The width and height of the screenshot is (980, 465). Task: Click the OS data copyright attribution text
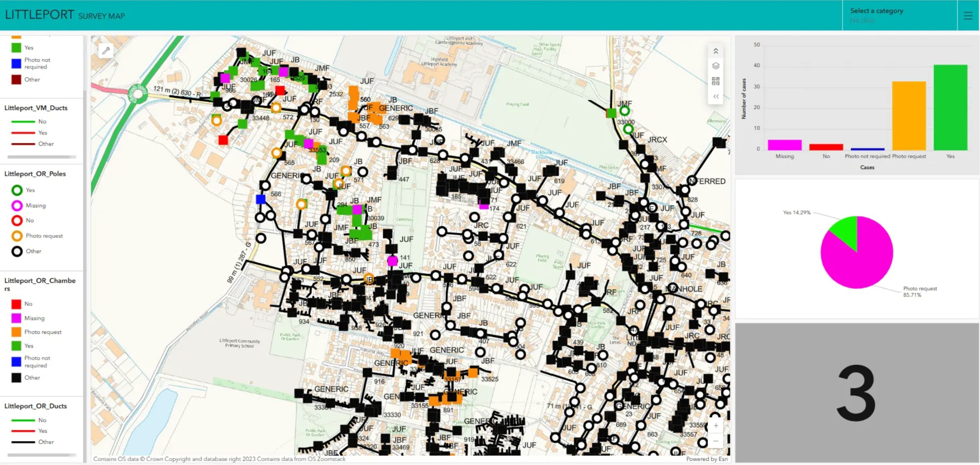pyautogui.click(x=219, y=458)
